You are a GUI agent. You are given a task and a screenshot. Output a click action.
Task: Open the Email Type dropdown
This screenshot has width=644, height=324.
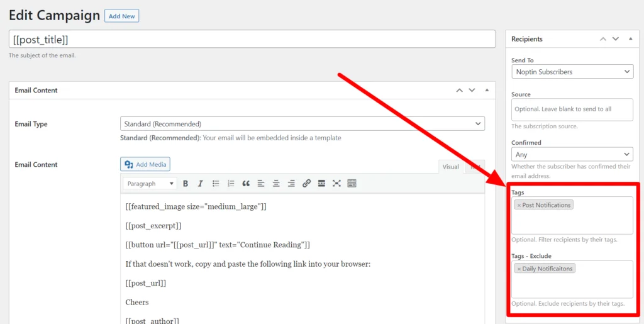(x=303, y=123)
